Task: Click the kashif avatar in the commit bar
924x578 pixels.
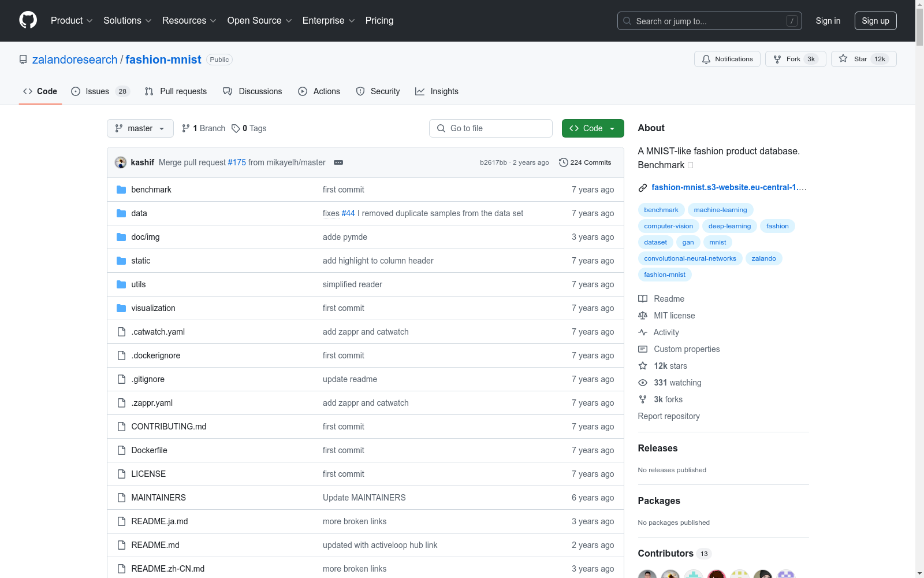Action: click(121, 162)
